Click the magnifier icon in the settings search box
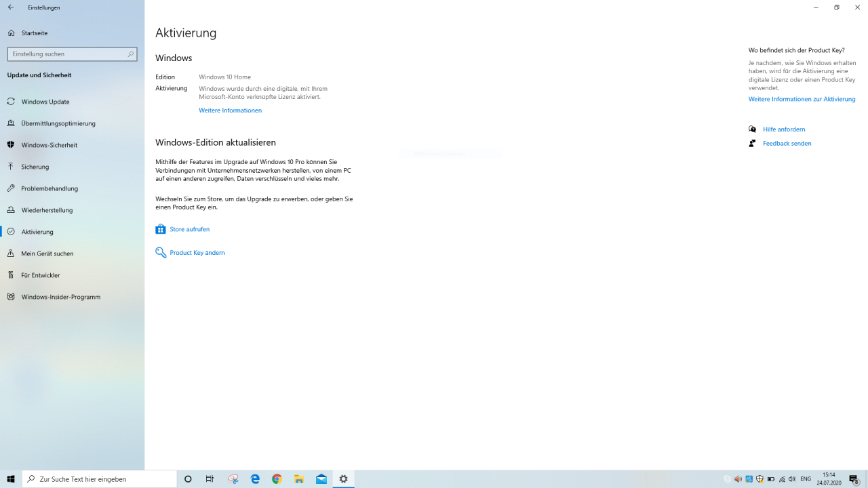 [x=131, y=54]
